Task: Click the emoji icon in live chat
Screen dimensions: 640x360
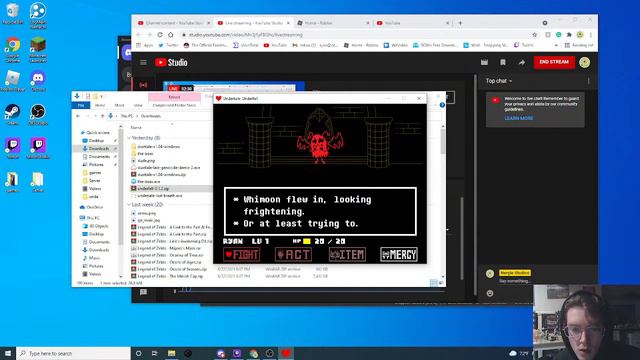Action: tap(490, 293)
